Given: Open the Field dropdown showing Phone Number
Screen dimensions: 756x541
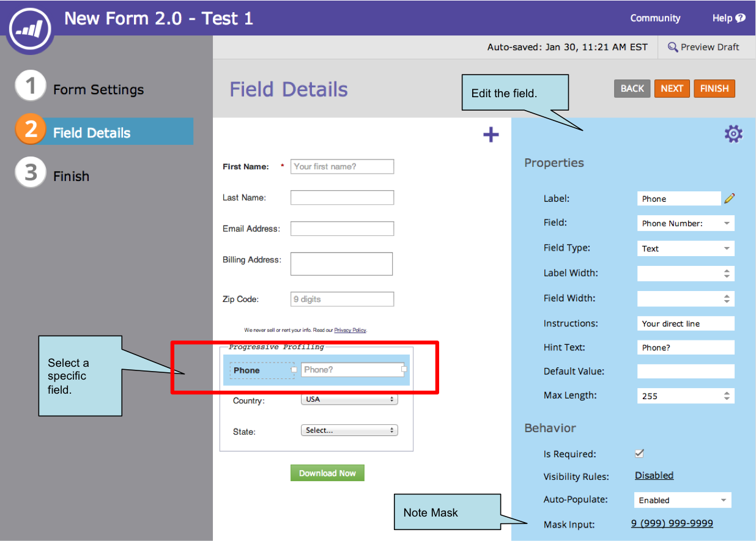Looking at the screenshot, I should coord(685,224).
